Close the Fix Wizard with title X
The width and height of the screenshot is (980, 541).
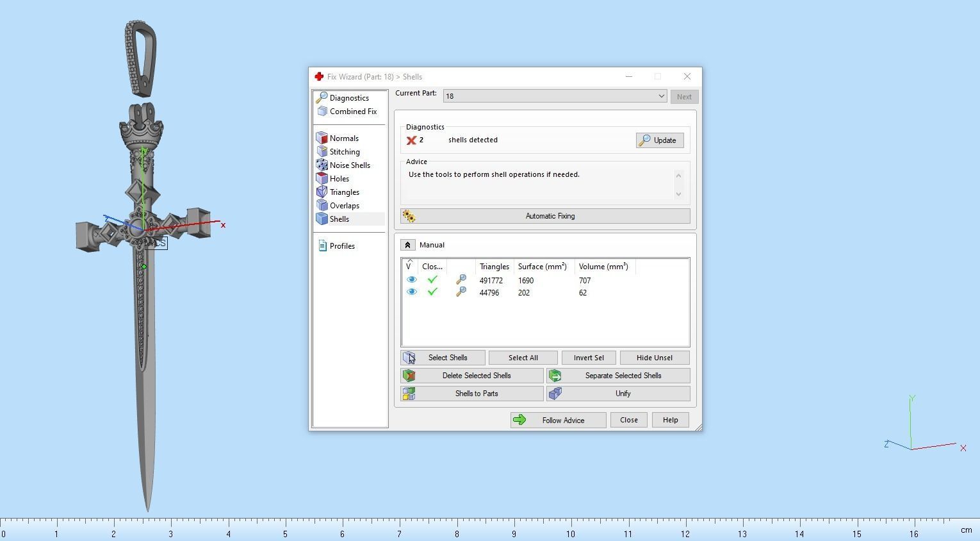point(687,77)
